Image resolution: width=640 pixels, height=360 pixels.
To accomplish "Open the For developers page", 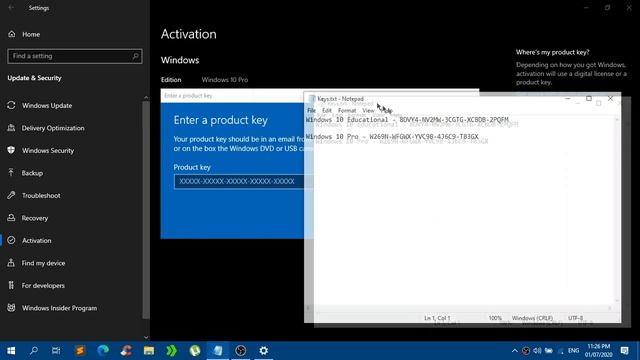I will 43,285.
